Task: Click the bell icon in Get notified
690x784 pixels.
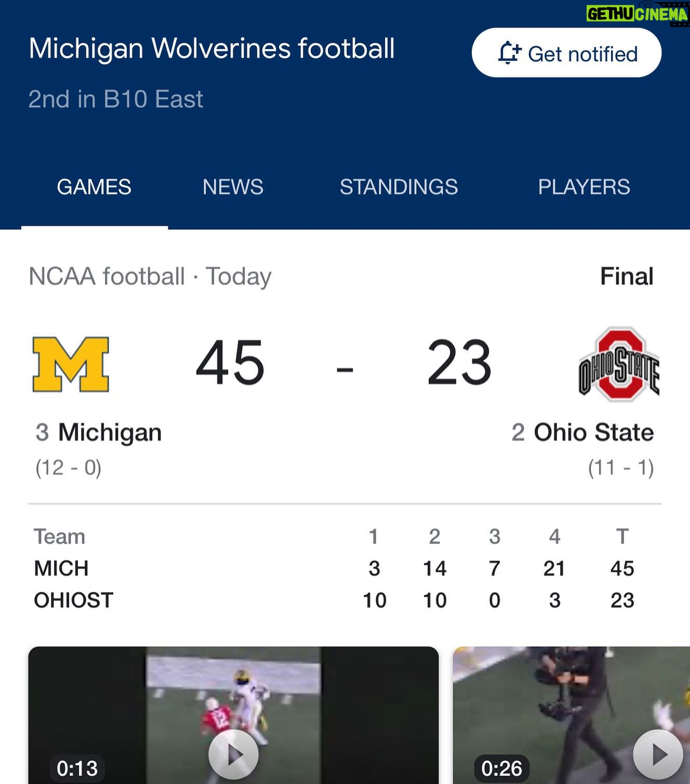Action: coord(509,53)
